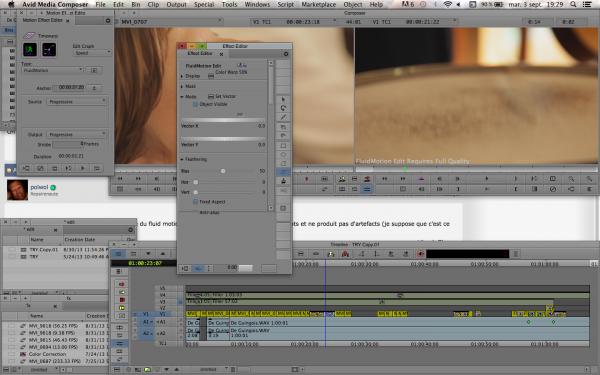The height and width of the screenshot is (375, 600).
Task: Open the MVI_0707 source clip menu
Action: [171, 22]
